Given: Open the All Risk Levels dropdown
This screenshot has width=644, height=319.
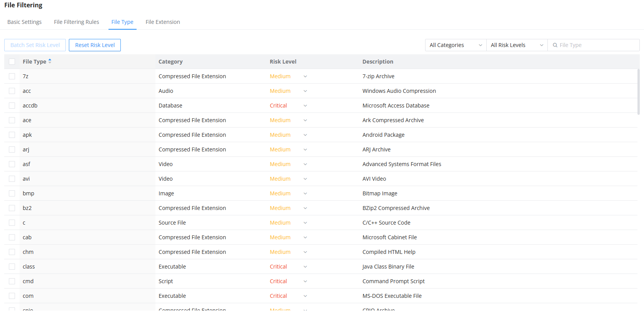Looking at the screenshot, I should (x=517, y=45).
